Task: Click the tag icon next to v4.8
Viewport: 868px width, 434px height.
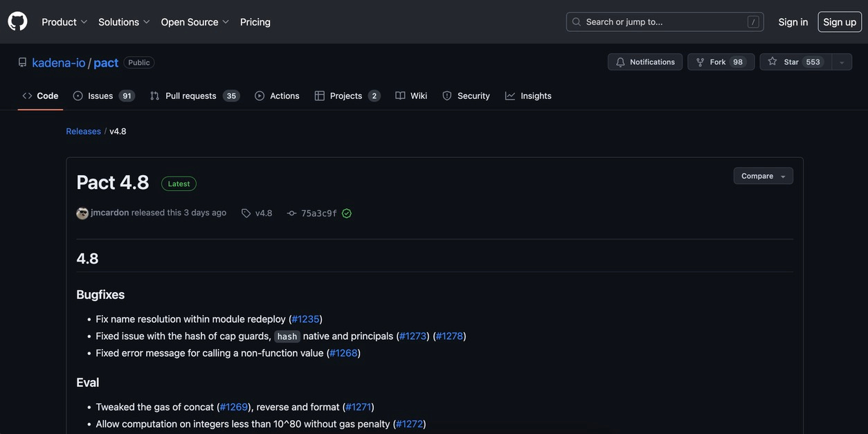Action: pos(246,213)
